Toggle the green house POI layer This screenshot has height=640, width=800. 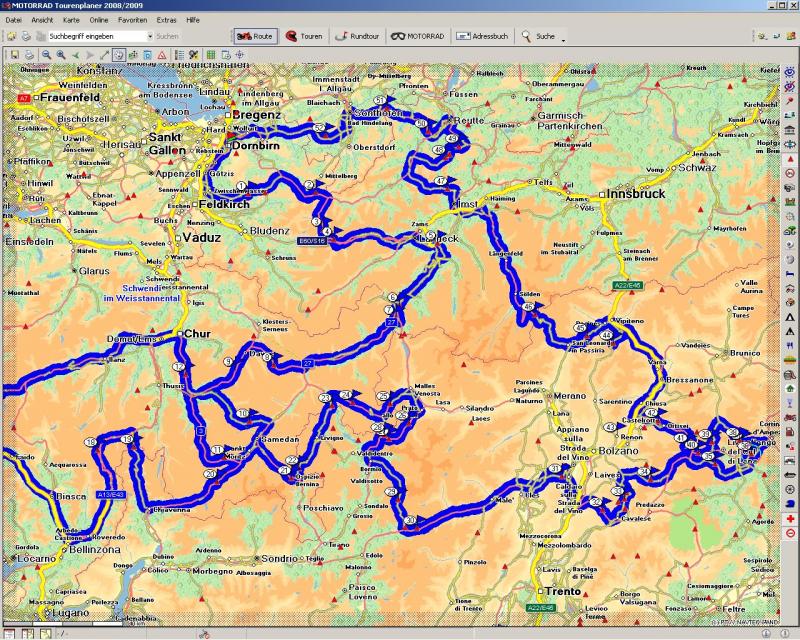click(x=790, y=389)
